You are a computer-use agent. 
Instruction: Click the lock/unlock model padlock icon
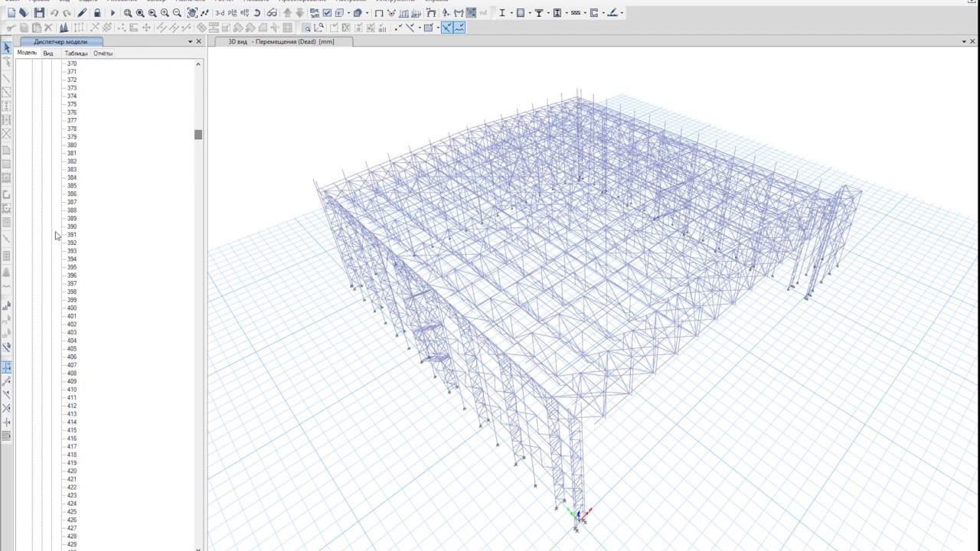pyautogui.click(x=97, y=13)
